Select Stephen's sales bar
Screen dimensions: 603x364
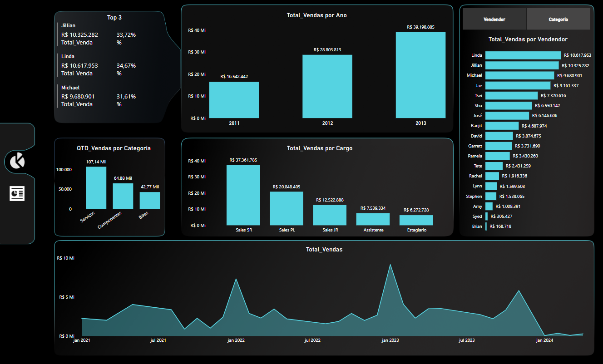[x=491, y=196]
